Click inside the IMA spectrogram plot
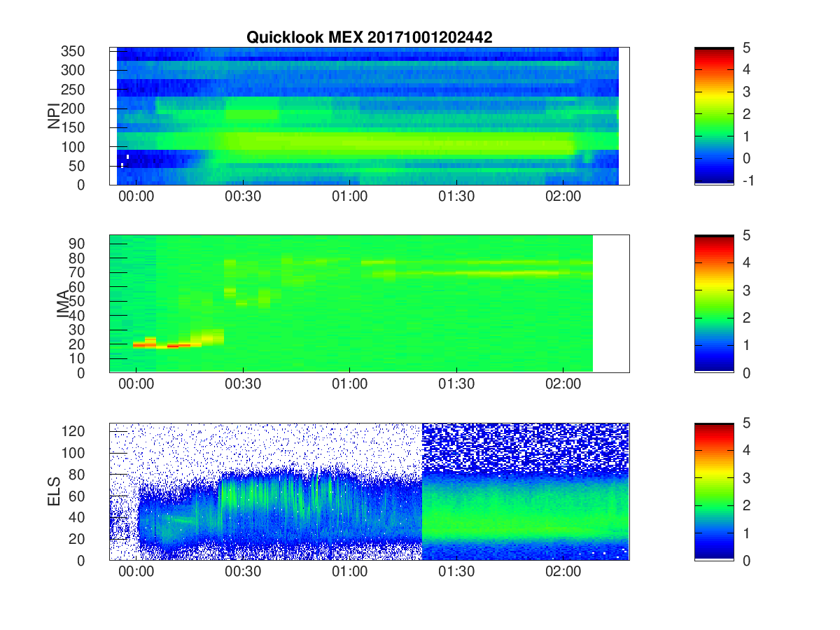840x630 pixels. [x=369, y=304]
